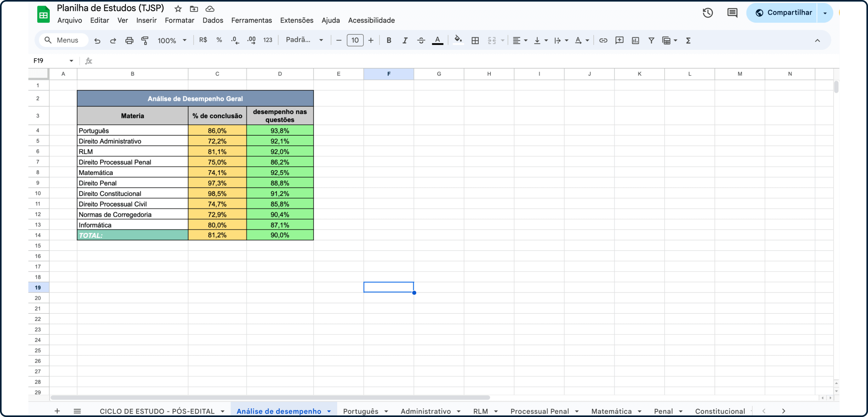Open more number formats 123
Viewport: 868px width, 417px height.
coord(267,40)
